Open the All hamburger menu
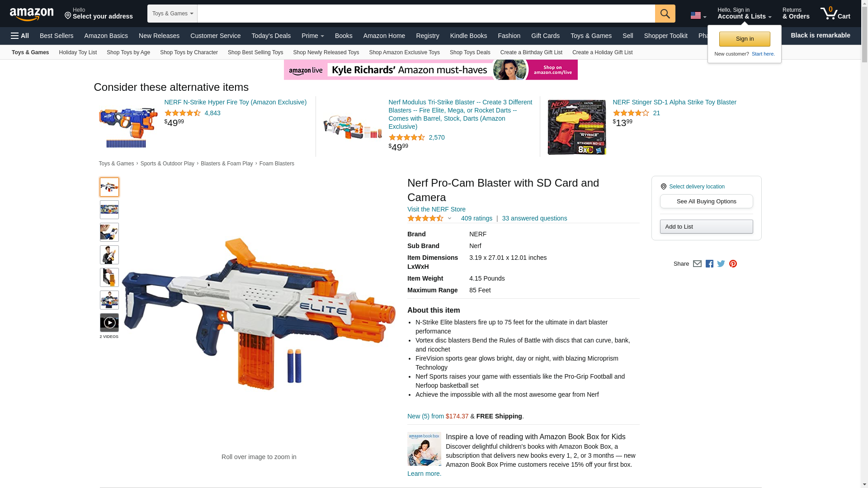This screenshot has width=868, height=488. pyautogui.click(x=20, y=36)
